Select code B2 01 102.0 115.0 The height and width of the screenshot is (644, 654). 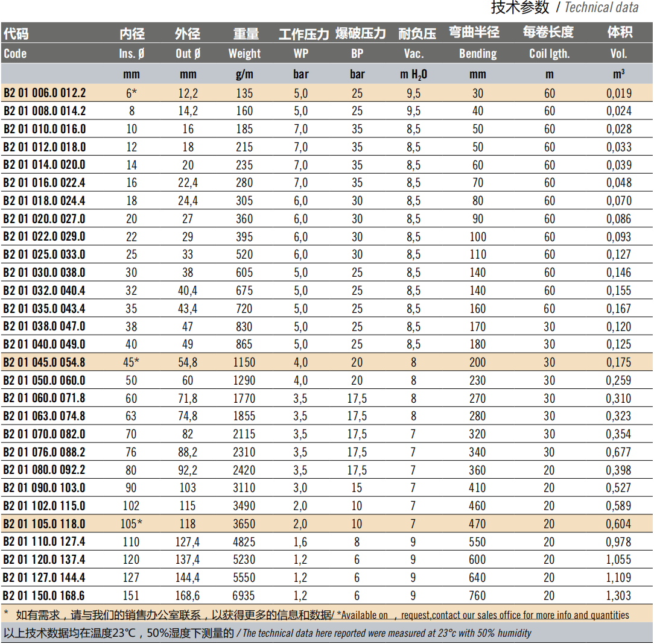[x=44, y=506]
